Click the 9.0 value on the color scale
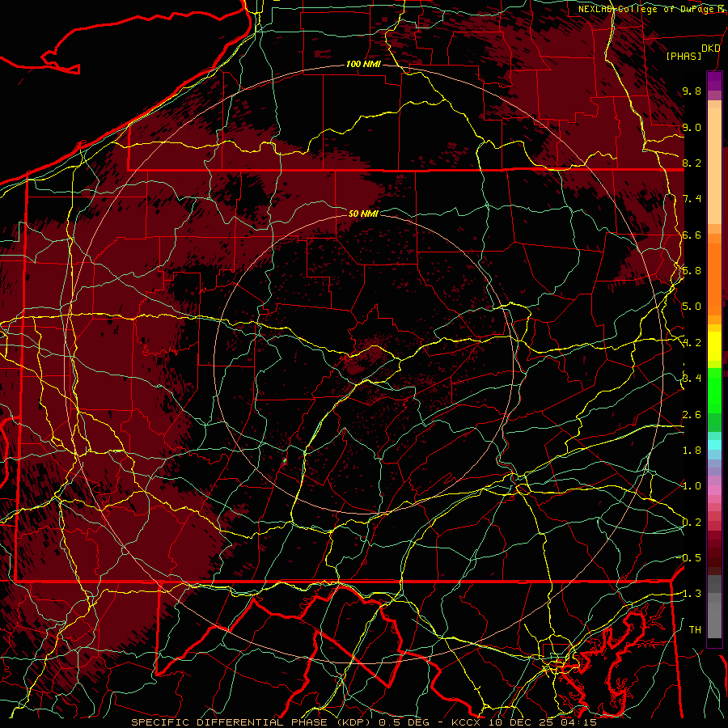728x728 pixels. click(692, 127)
